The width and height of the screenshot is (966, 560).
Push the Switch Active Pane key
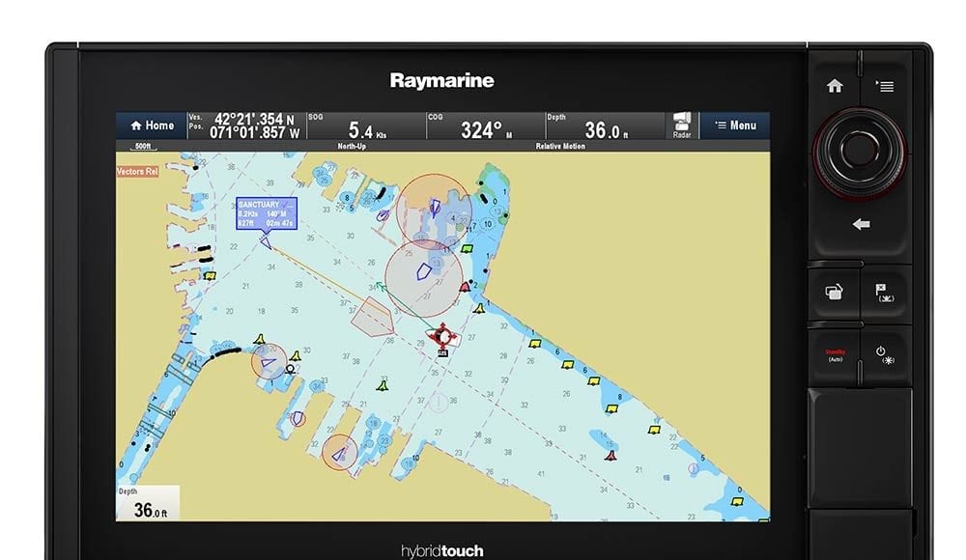pyautogui.click(x=835, y=293)
